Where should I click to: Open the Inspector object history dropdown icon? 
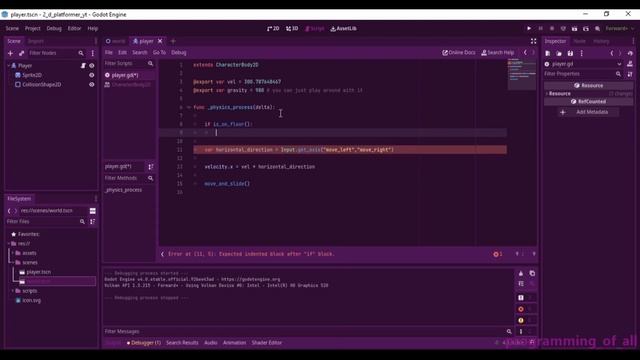point(630,53)
